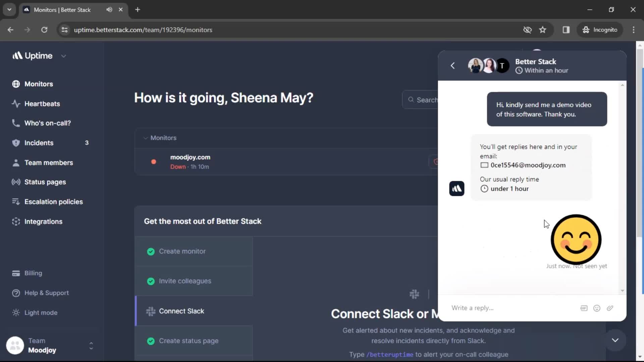Collapse the chat widget with chevron button

click(615, 340)
